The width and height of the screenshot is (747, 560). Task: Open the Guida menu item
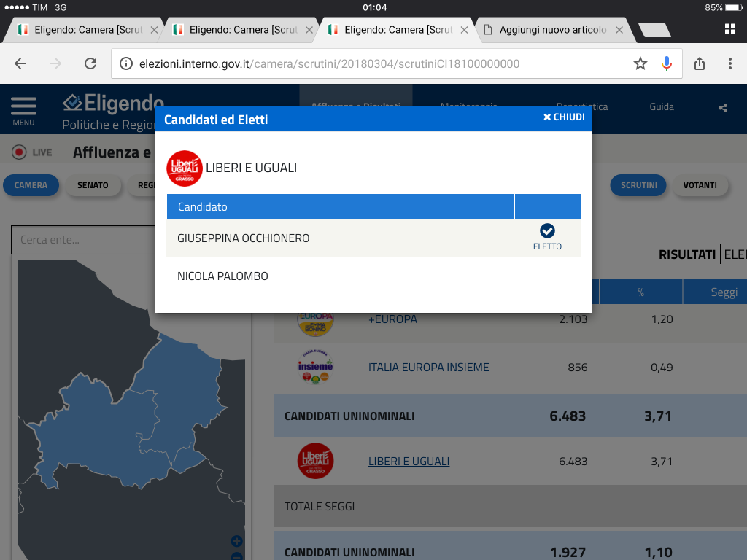coord(662,106)
